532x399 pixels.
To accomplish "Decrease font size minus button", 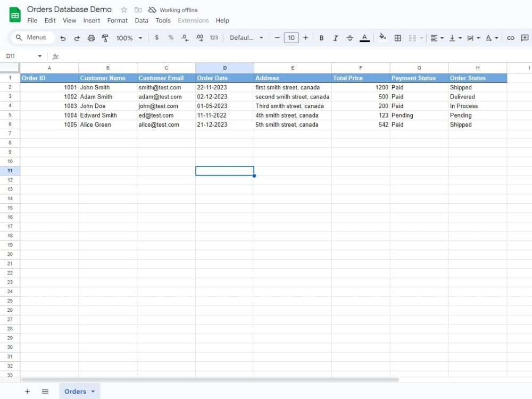I will 277,38.
